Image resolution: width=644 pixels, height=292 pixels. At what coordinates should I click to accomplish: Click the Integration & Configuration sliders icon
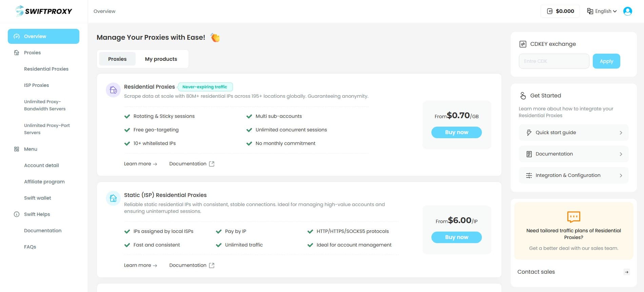pos(529,176)
